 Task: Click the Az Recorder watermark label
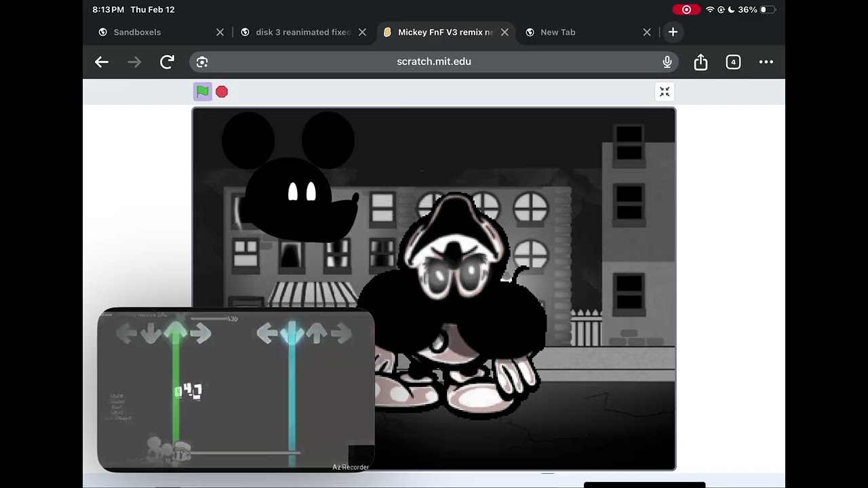[x=351, y=467]
